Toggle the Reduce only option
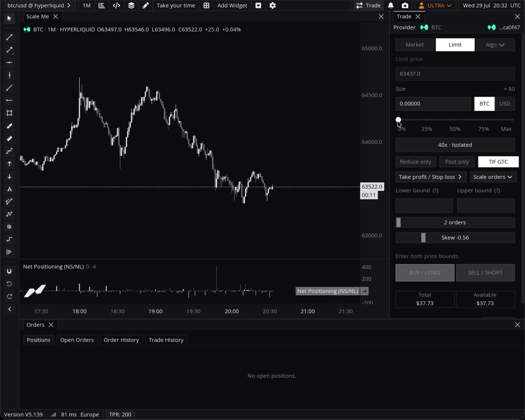This screenshot has width=525, height=420. pos(416,162)
